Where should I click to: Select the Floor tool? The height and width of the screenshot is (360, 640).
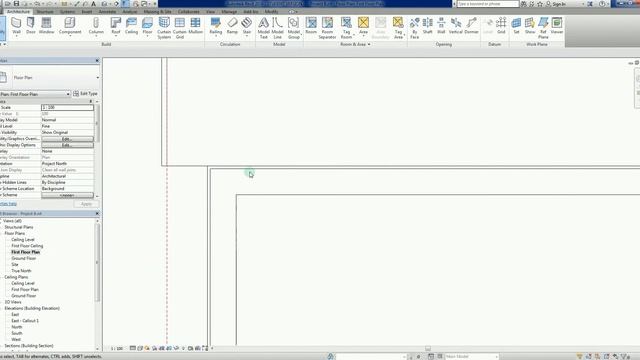tap(147, 26)
